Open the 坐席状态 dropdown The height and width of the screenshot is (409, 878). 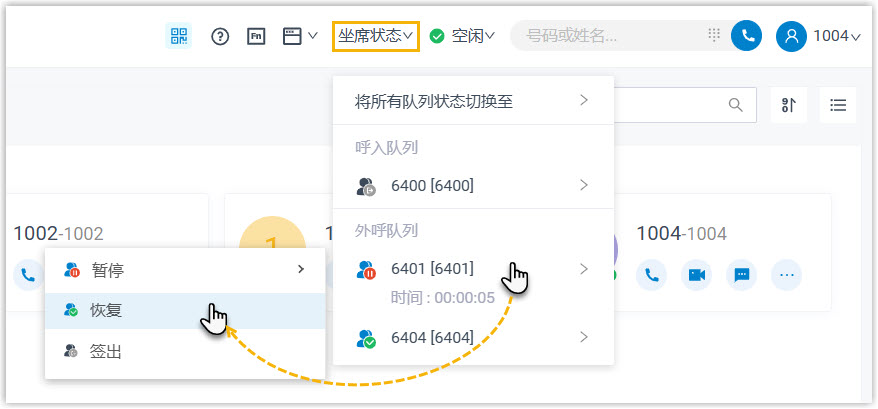[x=375, y=36]
